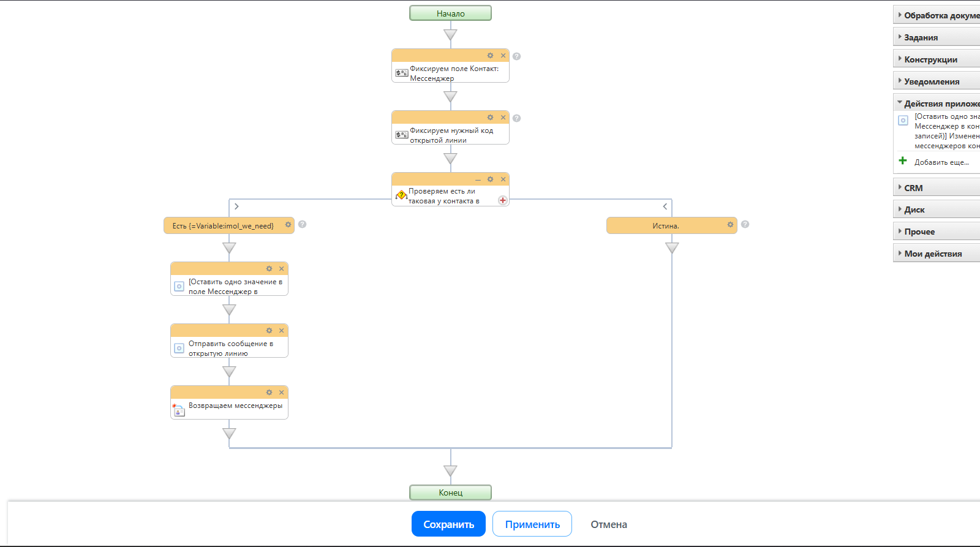Screen dimensions: 980x547
Task: Move branch right using the left-side arrow
Action: [x=236, y=206]
